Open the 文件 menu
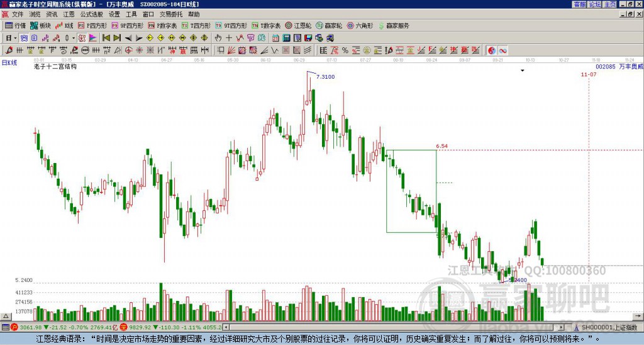The width and height of the screenshot is (644, 345). click(18, 14)
